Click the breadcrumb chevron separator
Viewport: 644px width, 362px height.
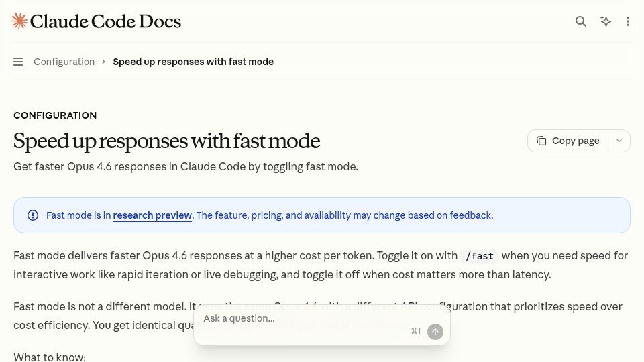(x=103, y=62)
